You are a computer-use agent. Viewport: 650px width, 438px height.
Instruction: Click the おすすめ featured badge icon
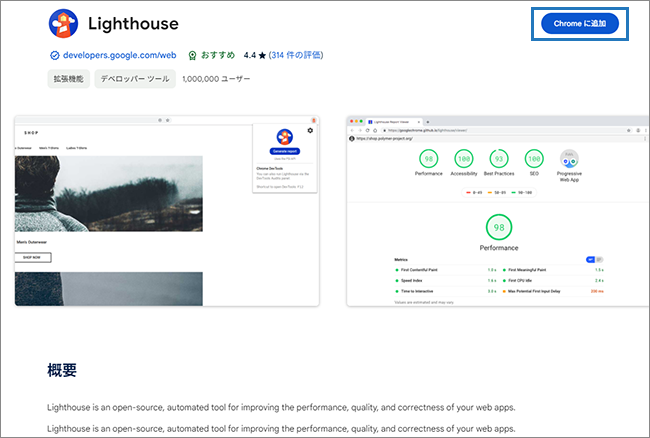pyautogui.click(x=192, y=56)
